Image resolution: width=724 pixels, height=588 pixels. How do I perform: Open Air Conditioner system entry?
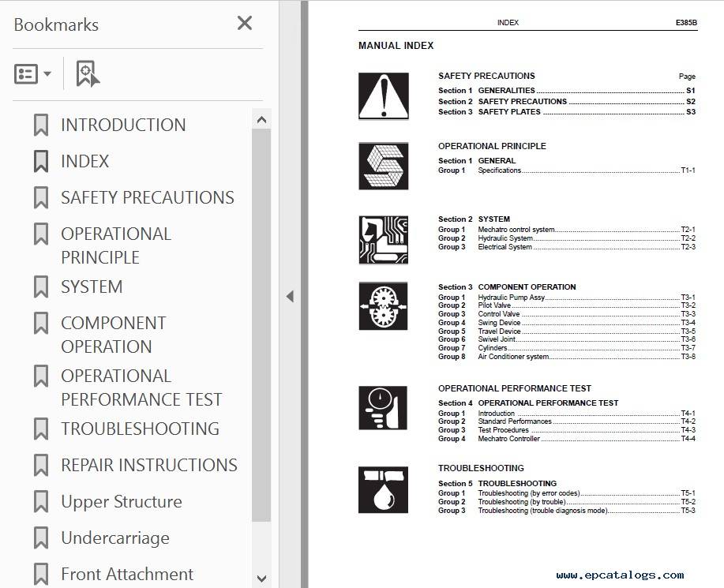click(567, 357)
